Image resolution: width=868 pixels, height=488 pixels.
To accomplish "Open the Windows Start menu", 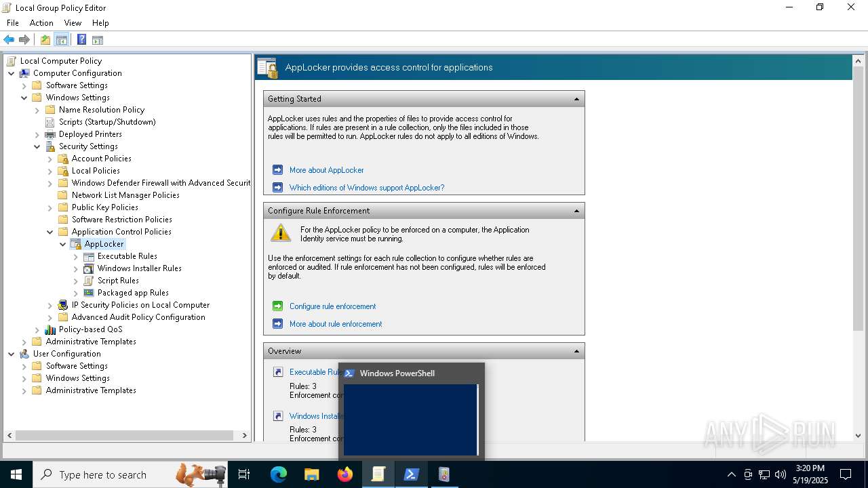I will pos(16,474).
